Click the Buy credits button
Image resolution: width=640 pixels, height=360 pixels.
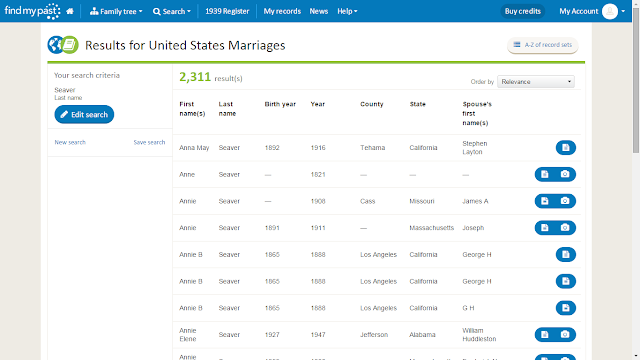(x=522, y=11)
